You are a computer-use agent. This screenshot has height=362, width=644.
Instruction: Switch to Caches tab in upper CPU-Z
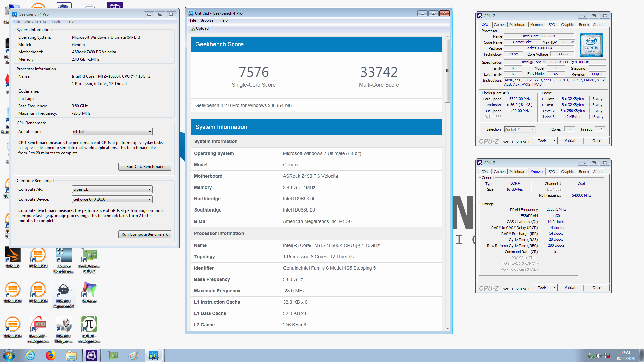[x=499, y=25]
